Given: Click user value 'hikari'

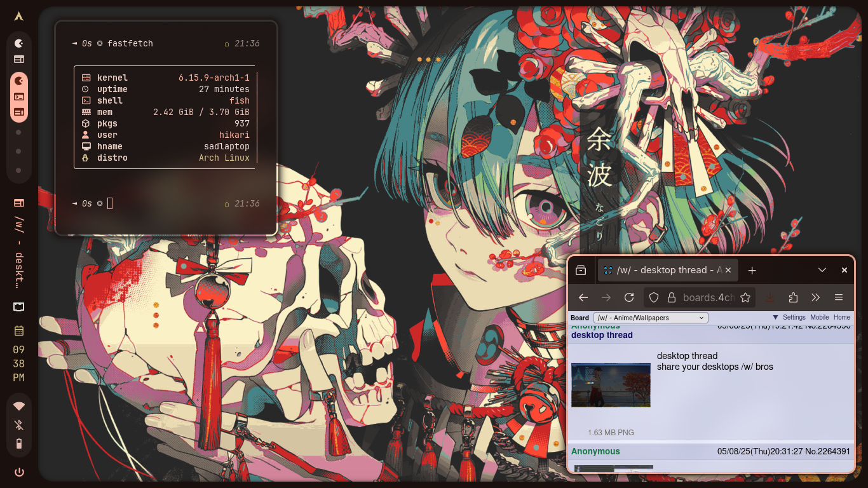Looking at the screenshot, I should click(234, 135).
